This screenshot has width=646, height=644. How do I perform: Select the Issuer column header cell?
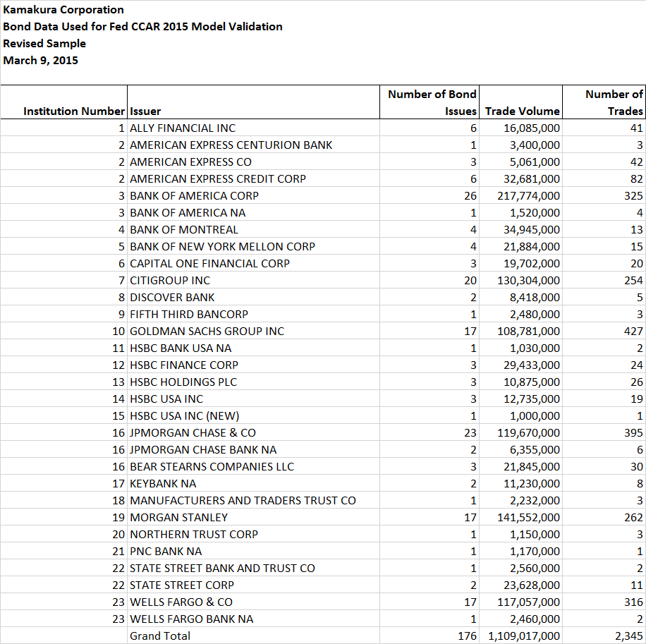click(253, 102)
